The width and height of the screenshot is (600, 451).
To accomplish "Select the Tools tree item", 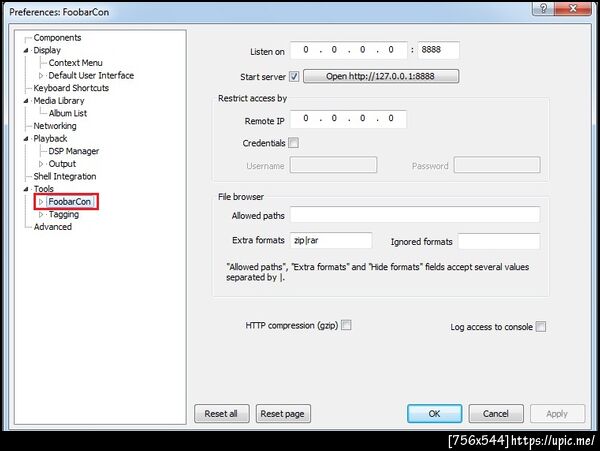I will [44, 189].
